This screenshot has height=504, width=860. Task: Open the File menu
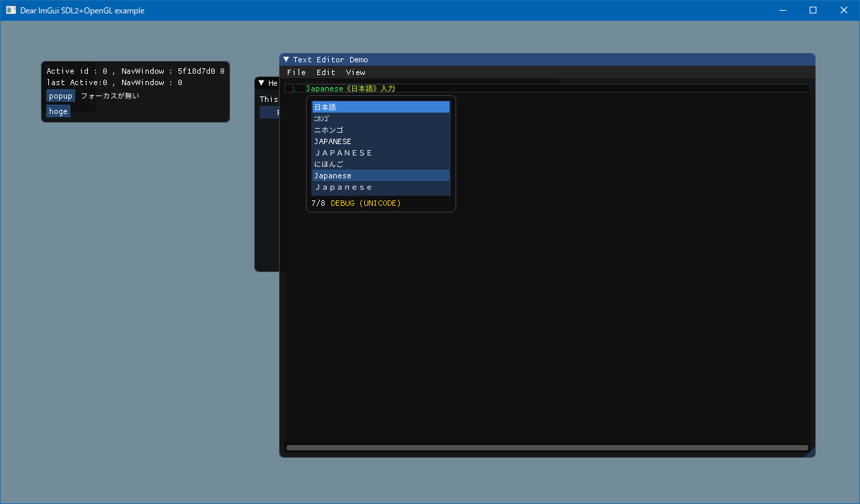(296, 72)
